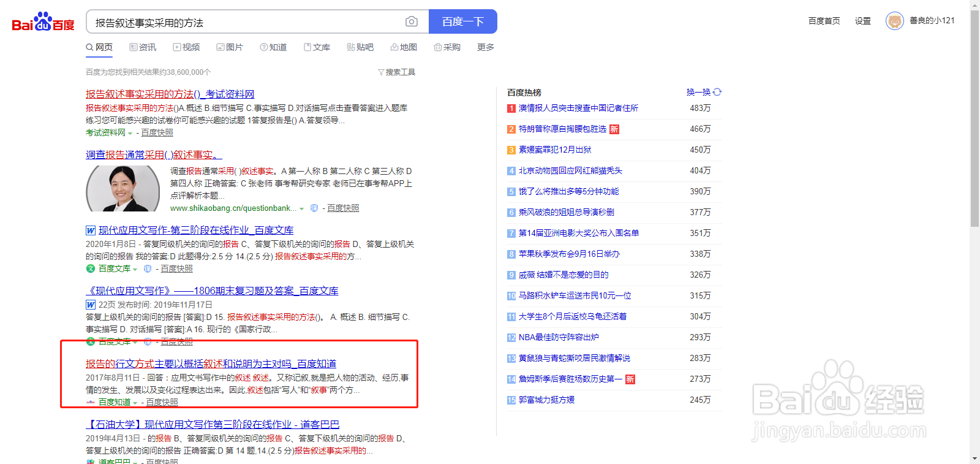Click inside the search input field

(x=245, y=22)
